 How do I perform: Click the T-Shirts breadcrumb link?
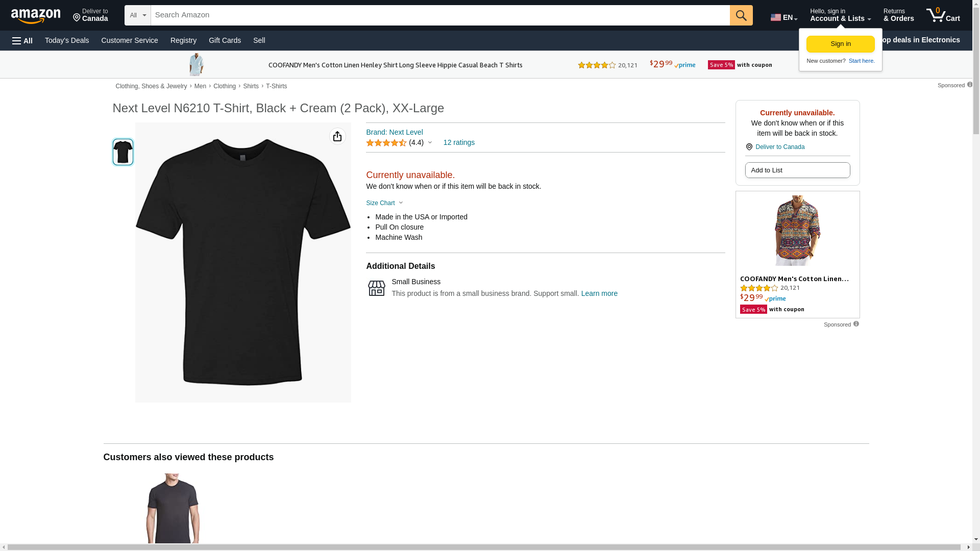pyautogui.click(x=276, y=86)
